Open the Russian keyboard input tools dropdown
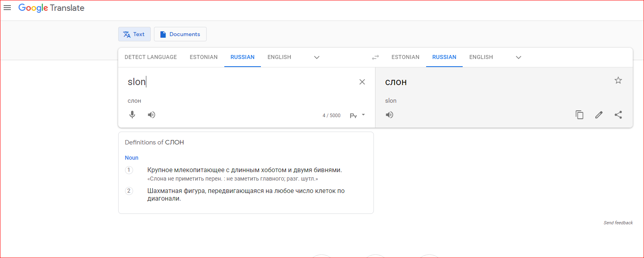 pos(363,115)
